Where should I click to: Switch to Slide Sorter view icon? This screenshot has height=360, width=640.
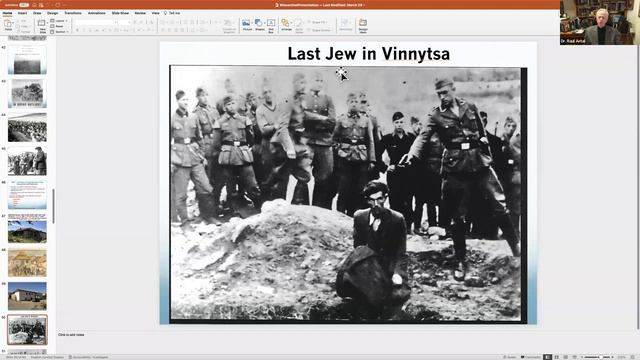556,357
